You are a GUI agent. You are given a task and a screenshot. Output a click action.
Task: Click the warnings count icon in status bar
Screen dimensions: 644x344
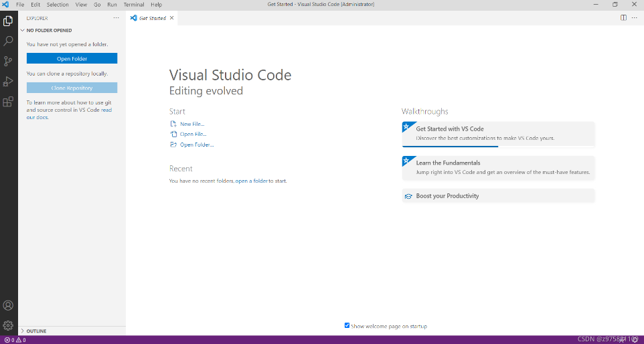click(x=19, y=340)
